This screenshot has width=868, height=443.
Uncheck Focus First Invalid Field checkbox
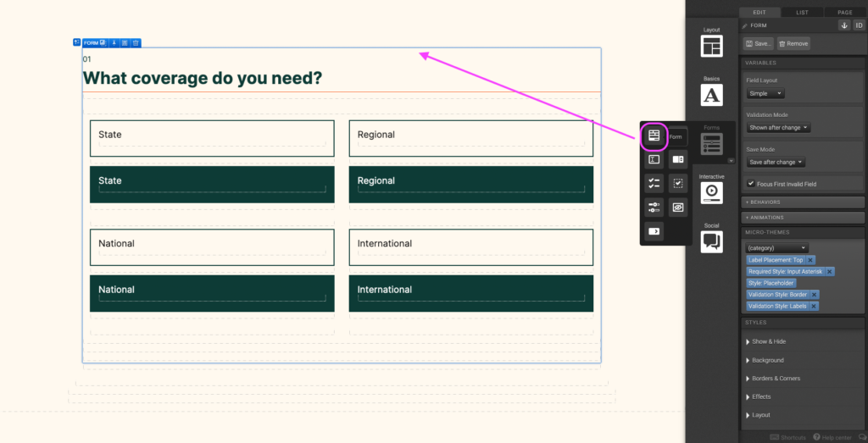click(x=751, y=183)
